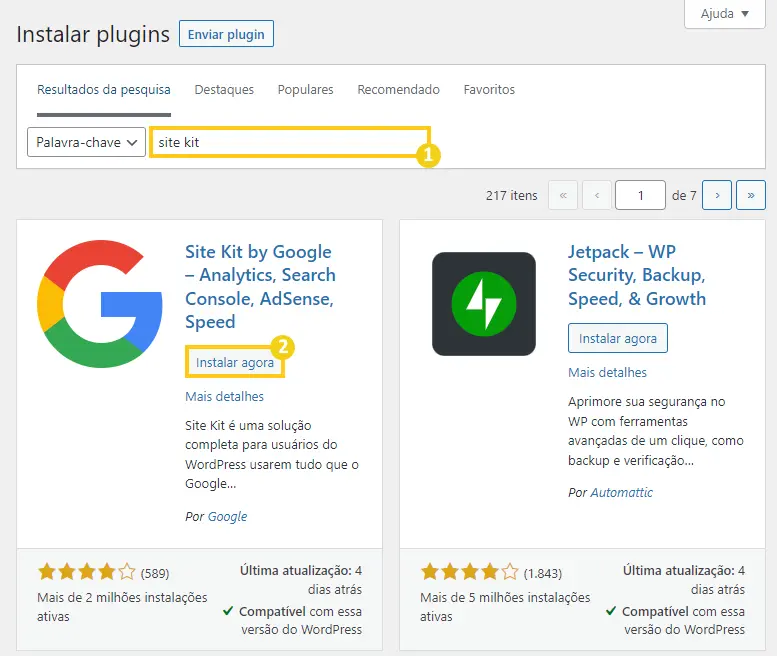777x656 pixels.
Task: Click the Enviar plugin button
Action: pyautogui.click(x=226, y=34)
